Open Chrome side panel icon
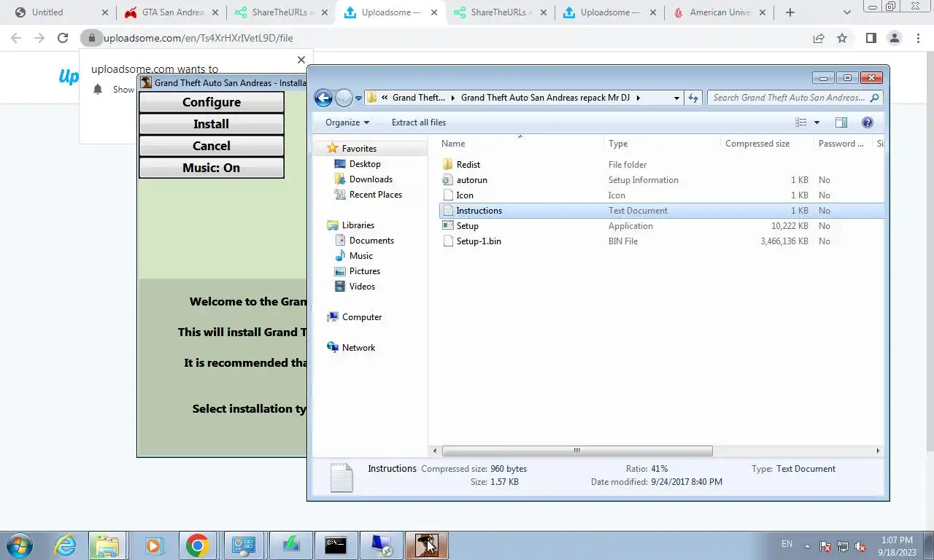Viewport: 934px width, 560px height. tap(871, 38)
